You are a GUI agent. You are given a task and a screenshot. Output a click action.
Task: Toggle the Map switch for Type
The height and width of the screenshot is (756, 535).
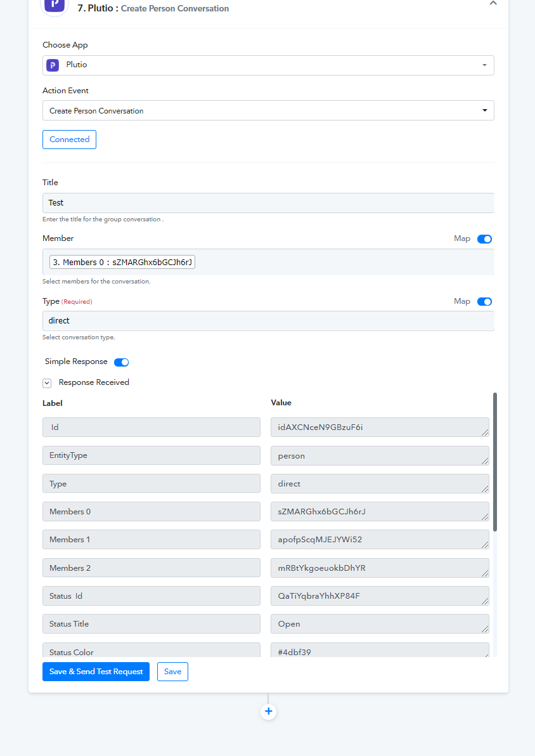click(x=484, y=302)
